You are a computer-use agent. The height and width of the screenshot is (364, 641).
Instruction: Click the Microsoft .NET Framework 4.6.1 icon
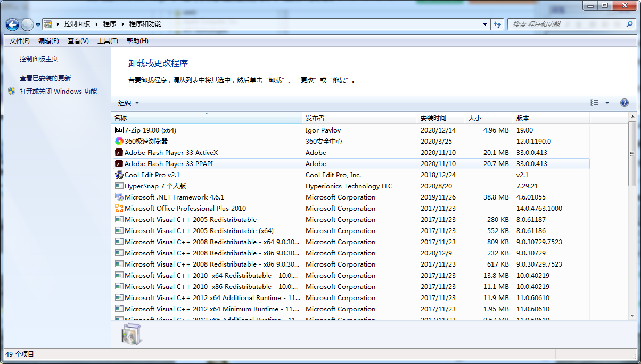click(x=119, y=197)
